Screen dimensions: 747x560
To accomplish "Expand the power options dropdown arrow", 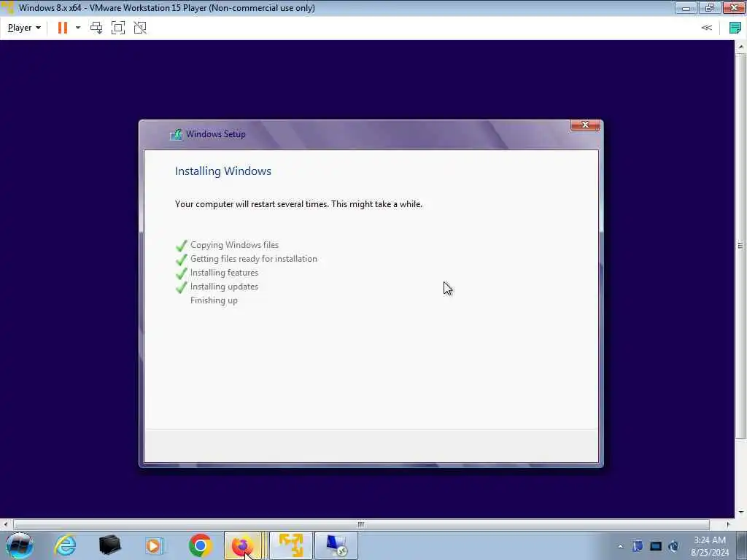I will pyautogui.click(x=78, y=28).
